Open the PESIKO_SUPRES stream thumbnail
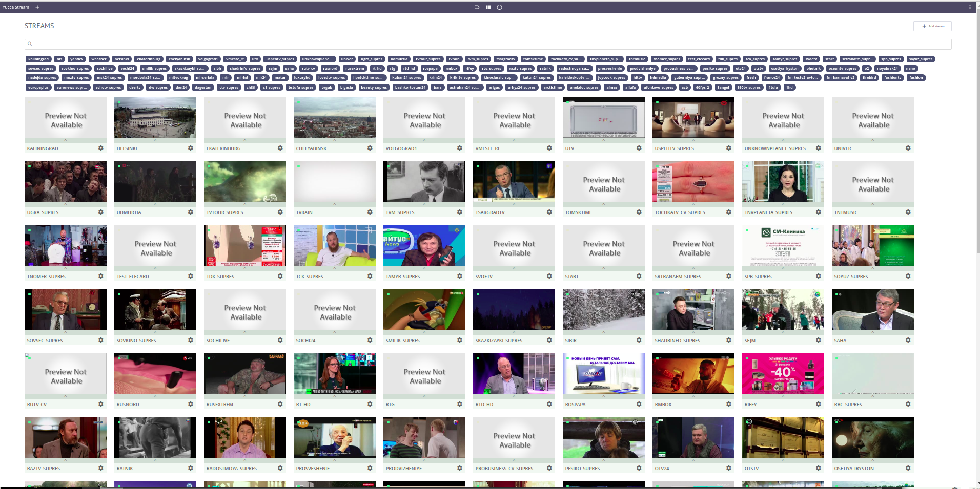Screen dimensions: 980x489 click(604, 437)
